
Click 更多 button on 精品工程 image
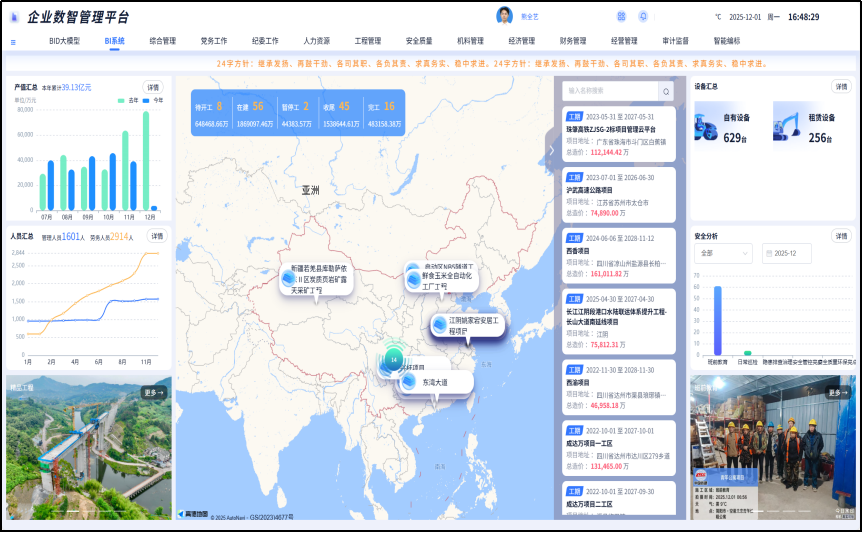click(154, 392)
